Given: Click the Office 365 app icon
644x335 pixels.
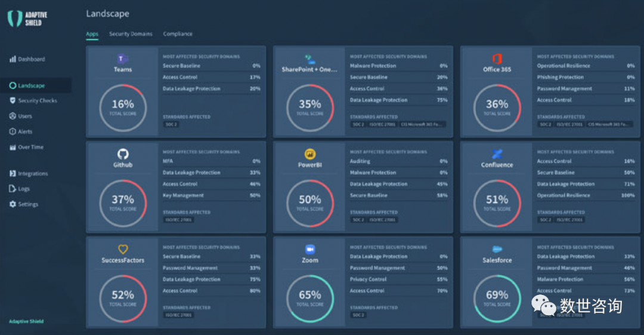Looking at the screenshot, I should pyautogui.click(x=497, y=59).
